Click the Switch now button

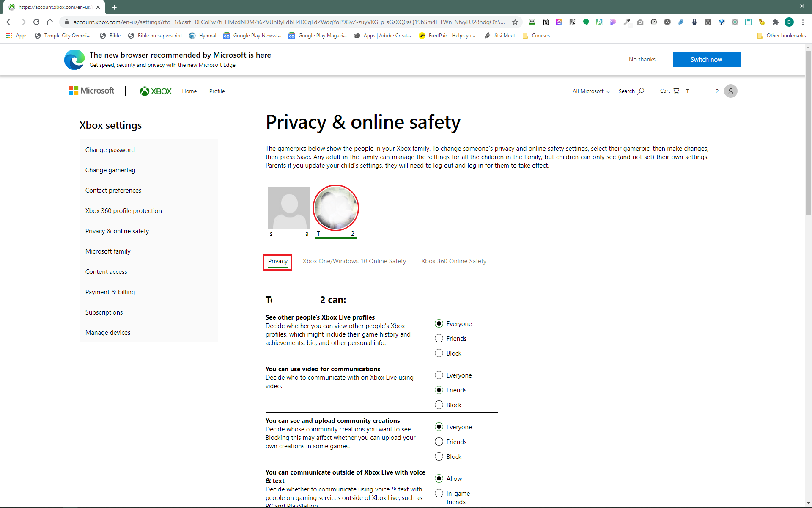pyautogui.click(x=706, y=60)
